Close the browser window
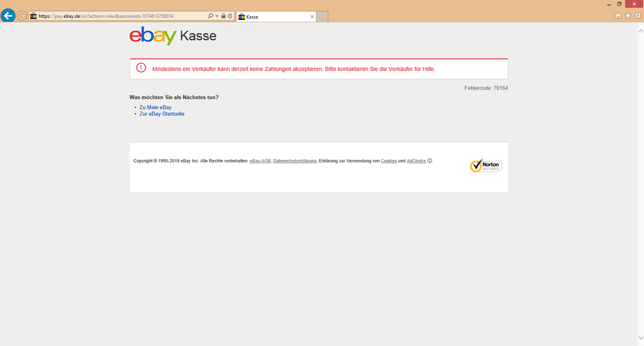The width and height of the screenshot is (644, 346). pos(634,4)
